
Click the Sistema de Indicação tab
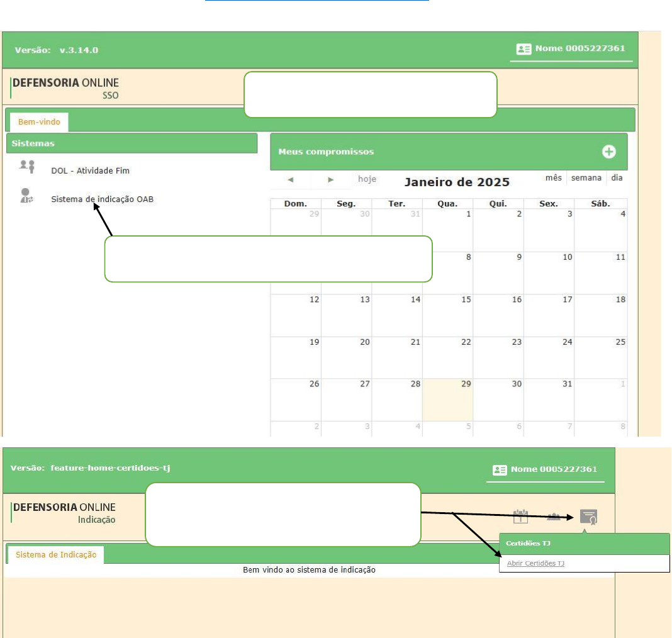(56, 554)
